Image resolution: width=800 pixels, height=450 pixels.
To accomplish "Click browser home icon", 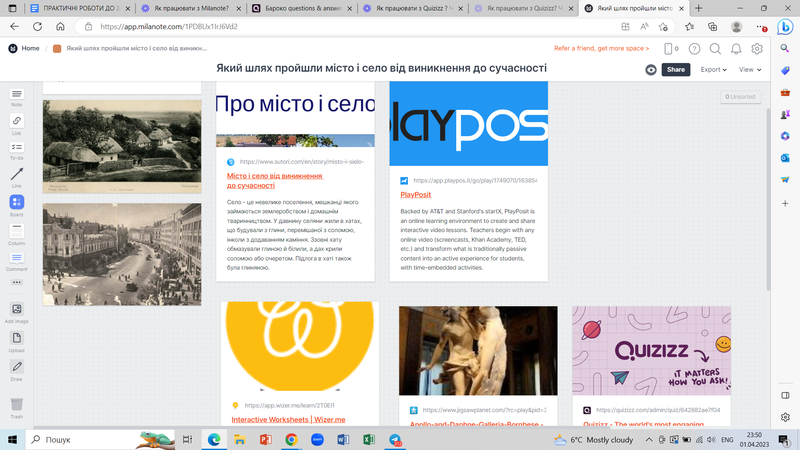I will (x=60, y=27).
